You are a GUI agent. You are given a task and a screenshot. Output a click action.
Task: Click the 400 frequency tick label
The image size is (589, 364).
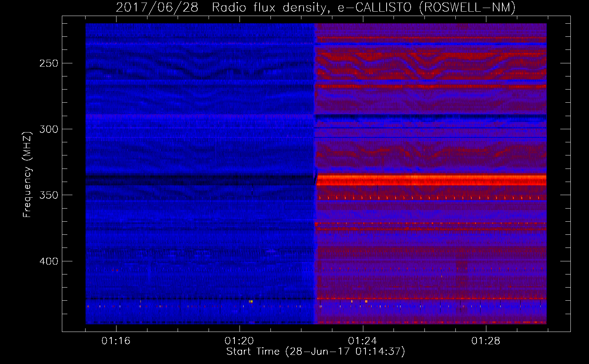49,261
